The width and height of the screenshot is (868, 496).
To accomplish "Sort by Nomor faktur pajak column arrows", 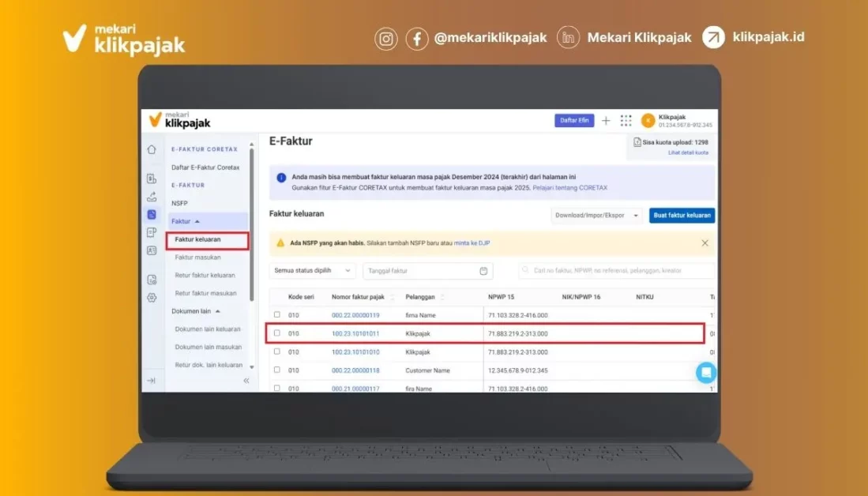I will [x=393, y=297].
